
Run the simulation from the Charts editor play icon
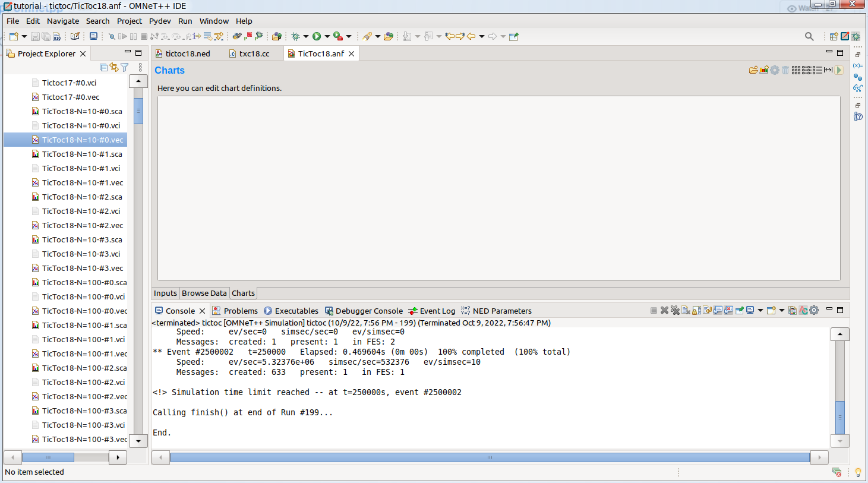(x=839, y=70)
